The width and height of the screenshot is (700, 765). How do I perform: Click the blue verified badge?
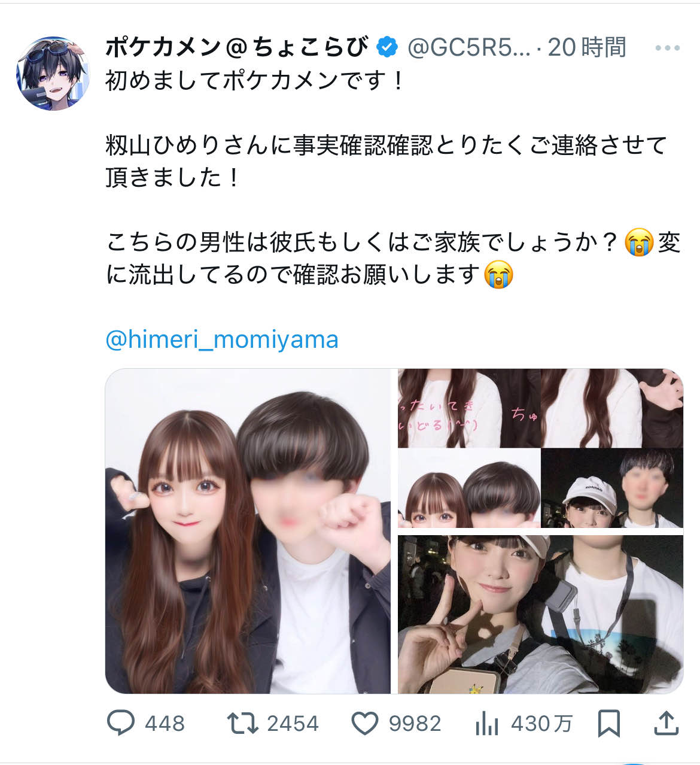pos(388,47)
